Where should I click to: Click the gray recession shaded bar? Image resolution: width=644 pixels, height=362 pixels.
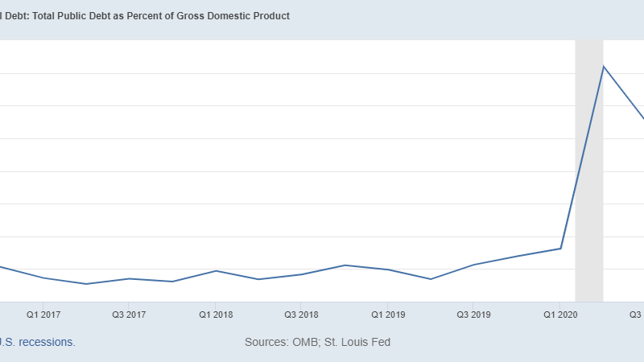click(588, 201)
